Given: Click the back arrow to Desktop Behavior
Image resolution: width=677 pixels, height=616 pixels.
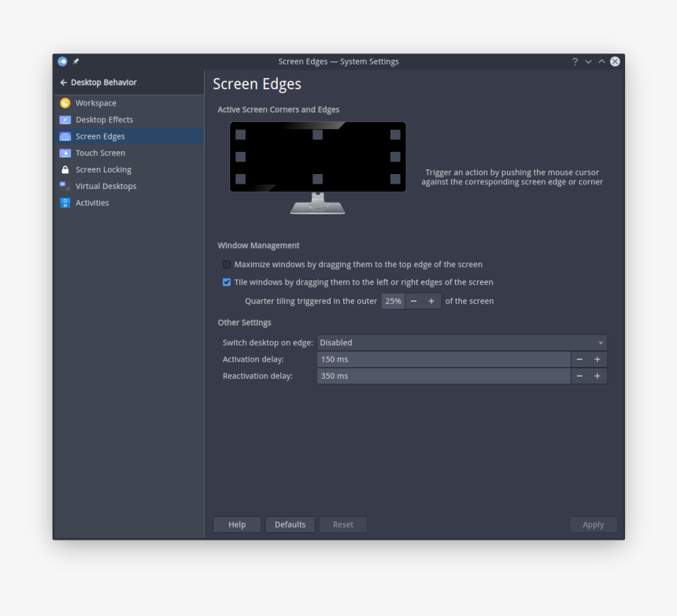Looking at the screenshot, I should coord(62,82).
